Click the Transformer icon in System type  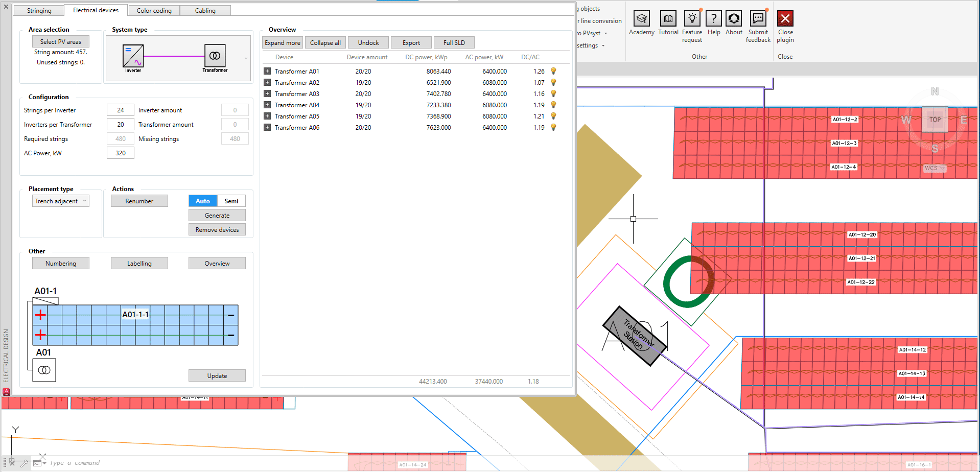tap(215, 55)
